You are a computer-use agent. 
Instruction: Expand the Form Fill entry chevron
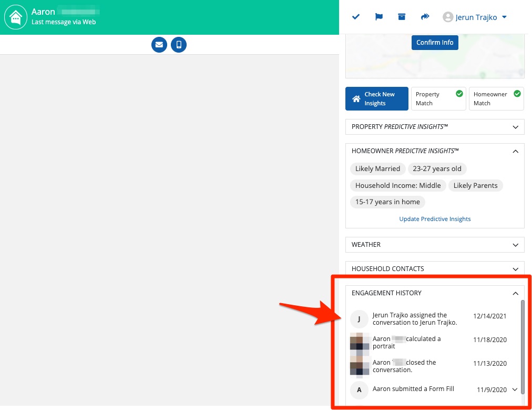(515, 389)
